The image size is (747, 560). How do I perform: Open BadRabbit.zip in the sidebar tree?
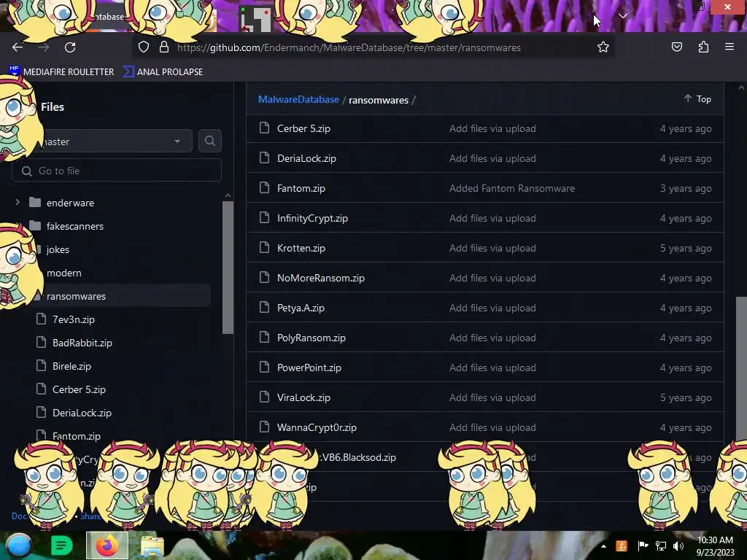[x=82, y=343]
